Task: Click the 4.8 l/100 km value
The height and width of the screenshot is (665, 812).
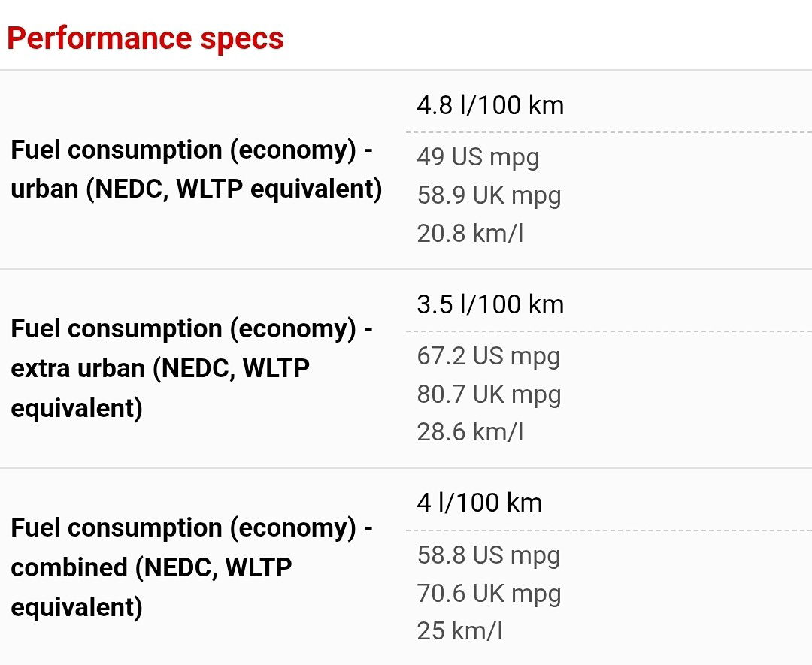Action: (x=490, y=105)
